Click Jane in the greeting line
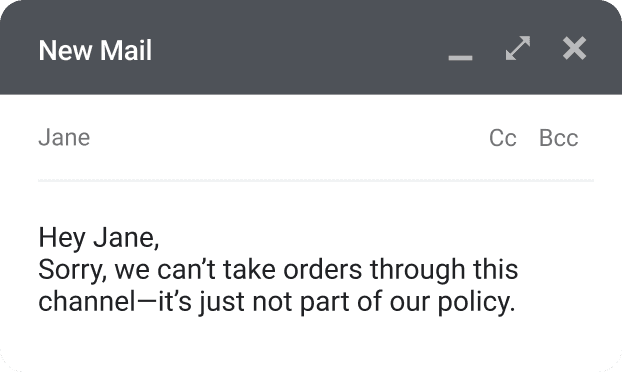Viewport: 622px width, 372px height. click(x=126, y=238)
